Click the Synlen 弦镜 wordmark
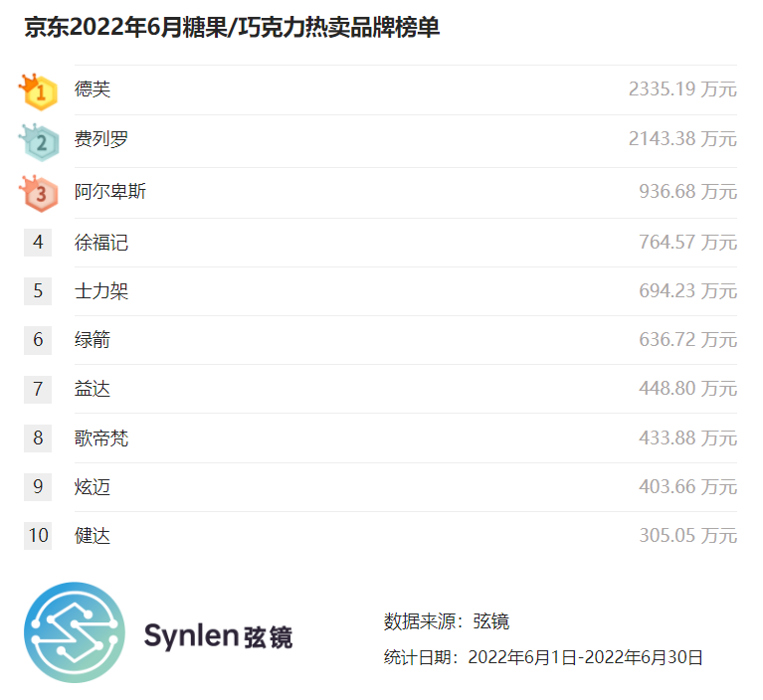The height and width of the screenshot is (700, 763). 218,636
